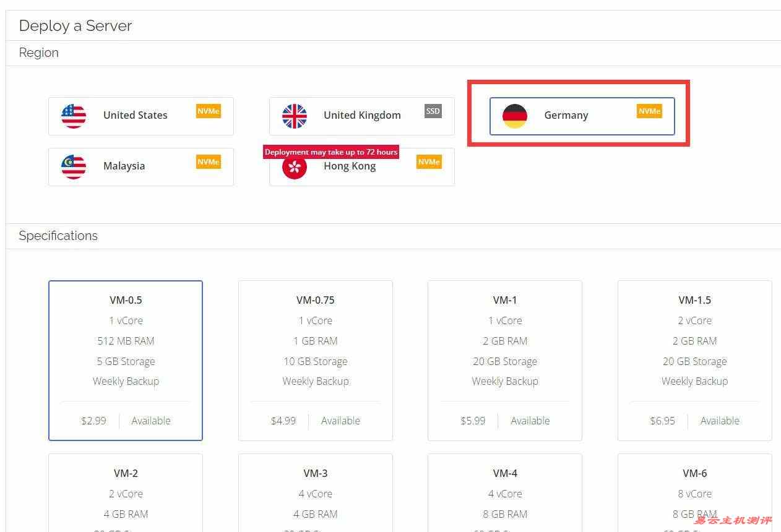Screen dimensions: 781x532
Task: Click the Malaysia flag icon
Action: (x=74, y=166)
